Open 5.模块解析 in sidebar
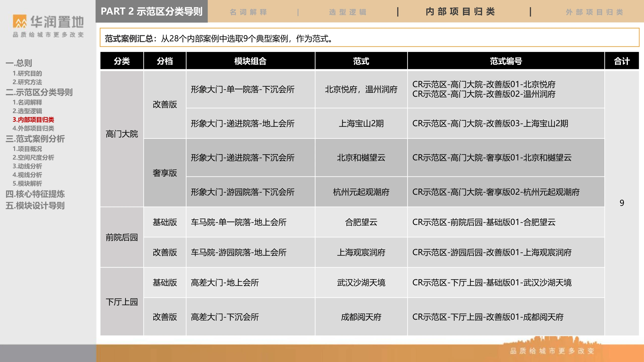This screenshot has width=644, height=362. 27,183
